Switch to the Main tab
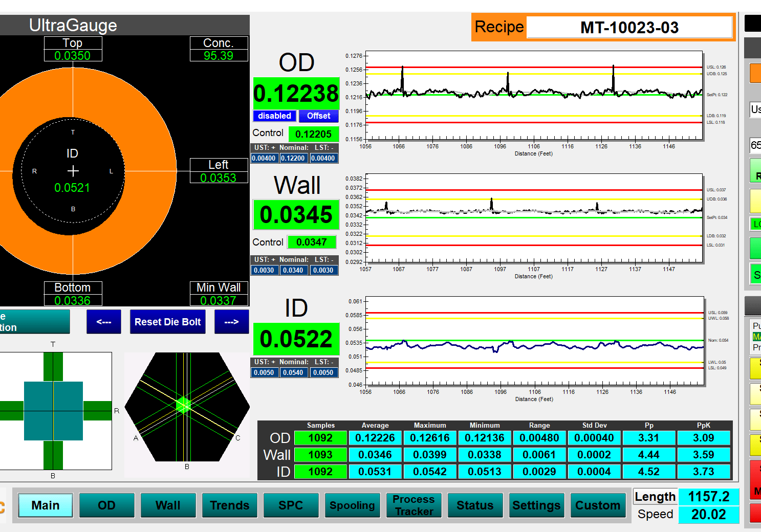Image resolution: width=761 pixels, height=532 pixels. coord(46,505)
